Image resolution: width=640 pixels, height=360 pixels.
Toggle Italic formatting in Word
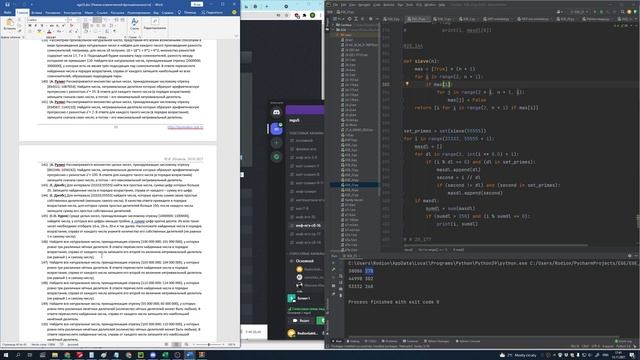tap(35, 26)
